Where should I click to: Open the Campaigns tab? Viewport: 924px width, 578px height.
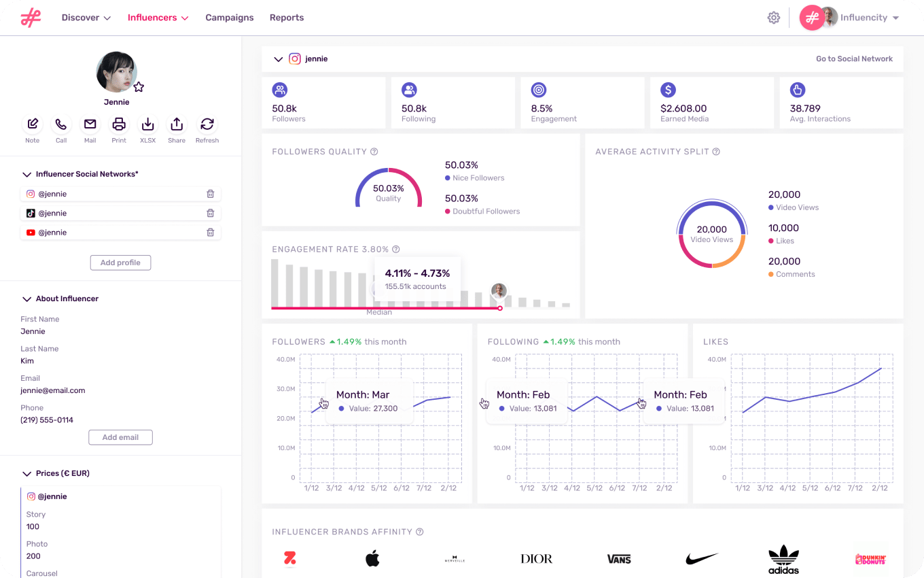(230, 18)
